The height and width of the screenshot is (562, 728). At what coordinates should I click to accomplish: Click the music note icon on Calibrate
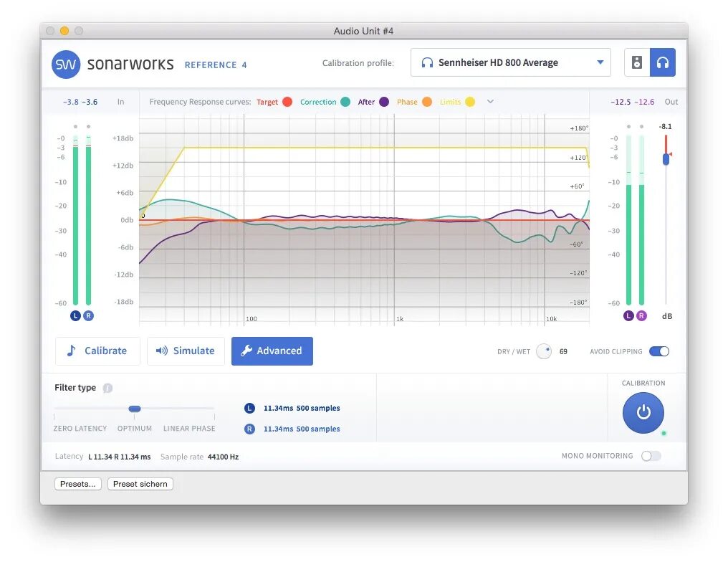(71, 351)
